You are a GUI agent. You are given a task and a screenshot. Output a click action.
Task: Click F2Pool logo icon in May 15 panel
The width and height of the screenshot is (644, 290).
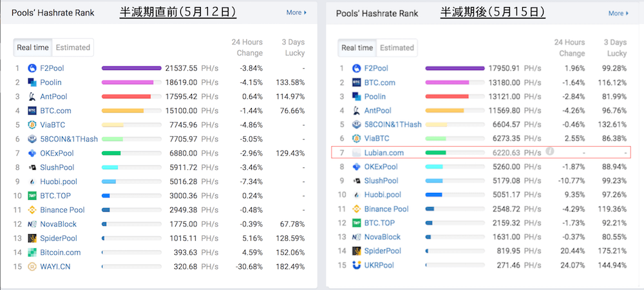(357, 68)
